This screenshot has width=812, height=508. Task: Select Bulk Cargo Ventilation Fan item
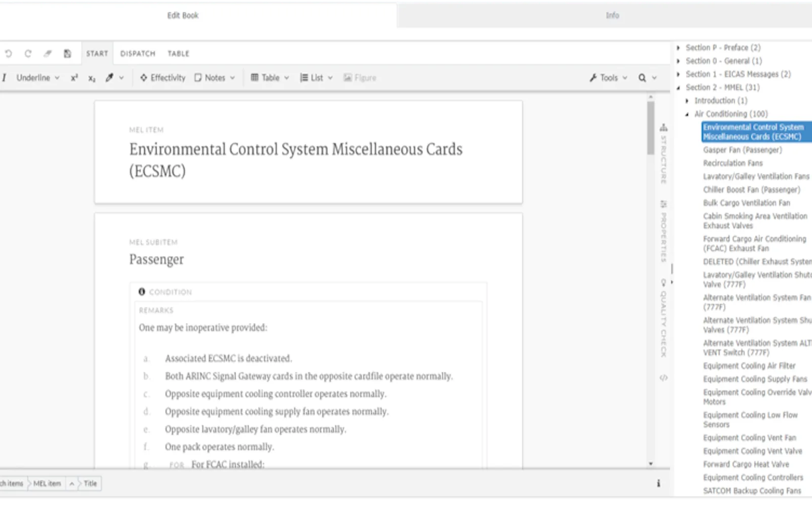(747, 203)
